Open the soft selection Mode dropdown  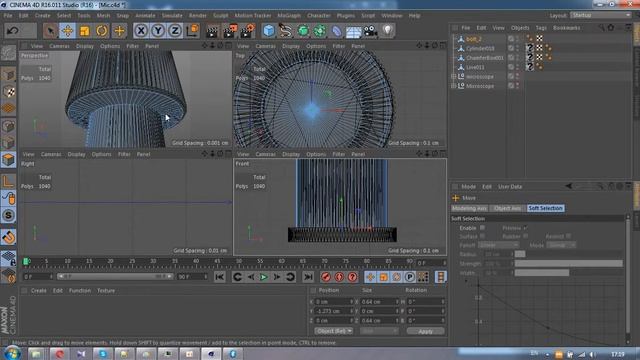point(561,245)
